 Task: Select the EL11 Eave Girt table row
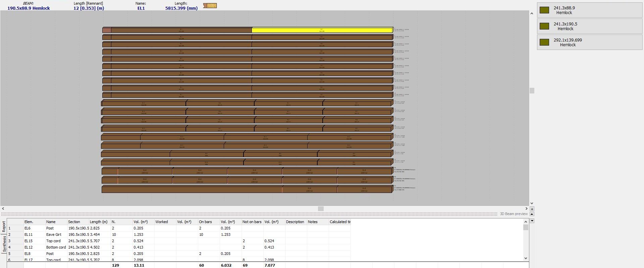pos(179,234)
